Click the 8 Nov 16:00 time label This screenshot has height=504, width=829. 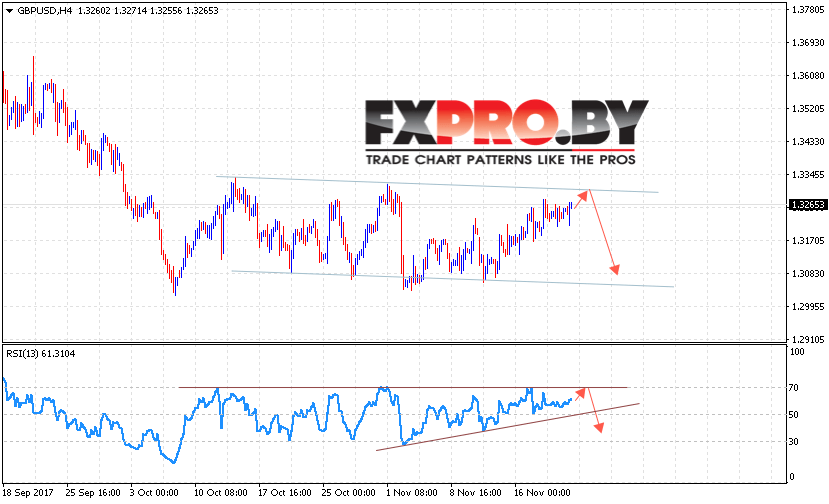pos(475,492)
